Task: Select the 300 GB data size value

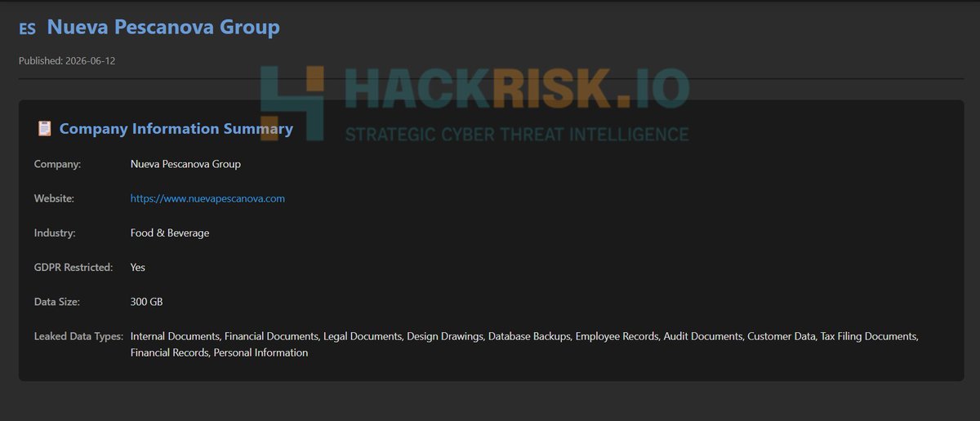Action: pyautogui.click(x=147, y=301)
